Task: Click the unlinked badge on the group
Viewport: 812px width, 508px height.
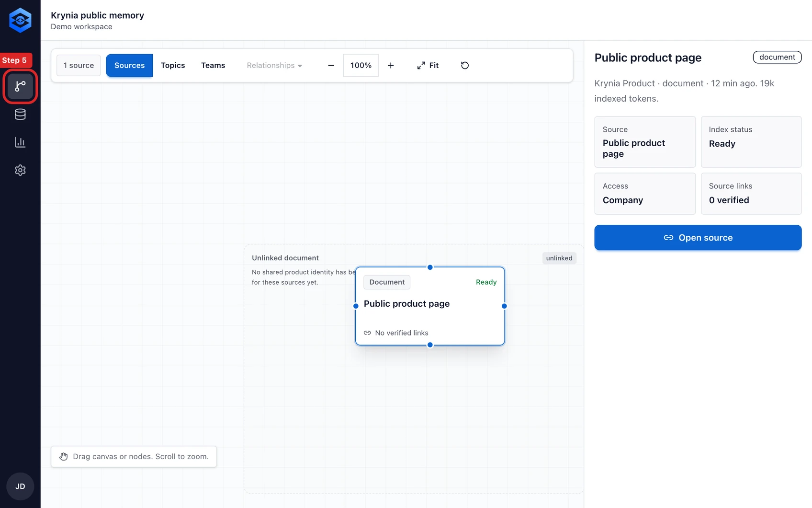Action: click(x=559, y=258)
